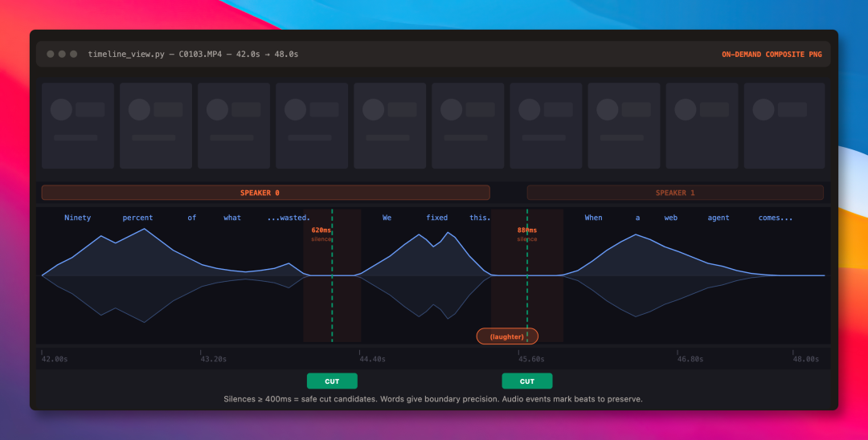This screenshot has width=868, height=440.
Task: Click the word "agent" in the transcript
Action: tap(719, 218)
